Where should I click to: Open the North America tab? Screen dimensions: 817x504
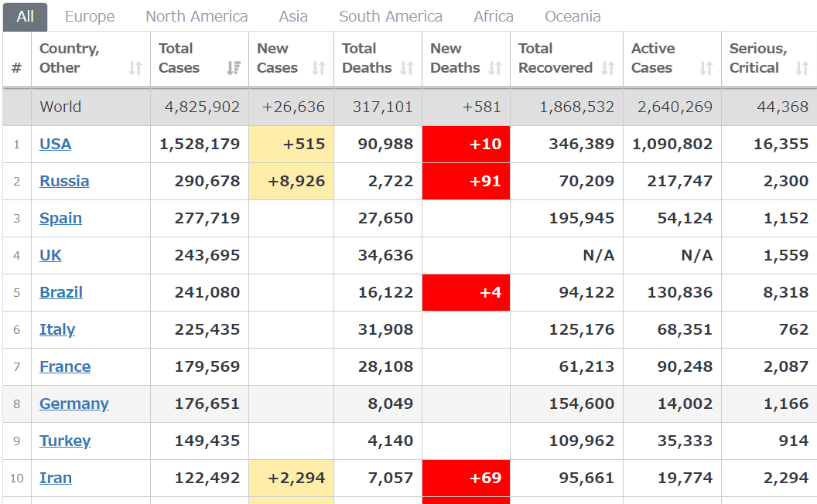click(x=197, y=17)
